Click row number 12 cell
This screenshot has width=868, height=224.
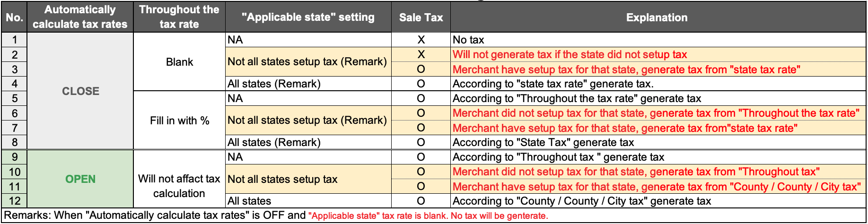coord(15,201)
